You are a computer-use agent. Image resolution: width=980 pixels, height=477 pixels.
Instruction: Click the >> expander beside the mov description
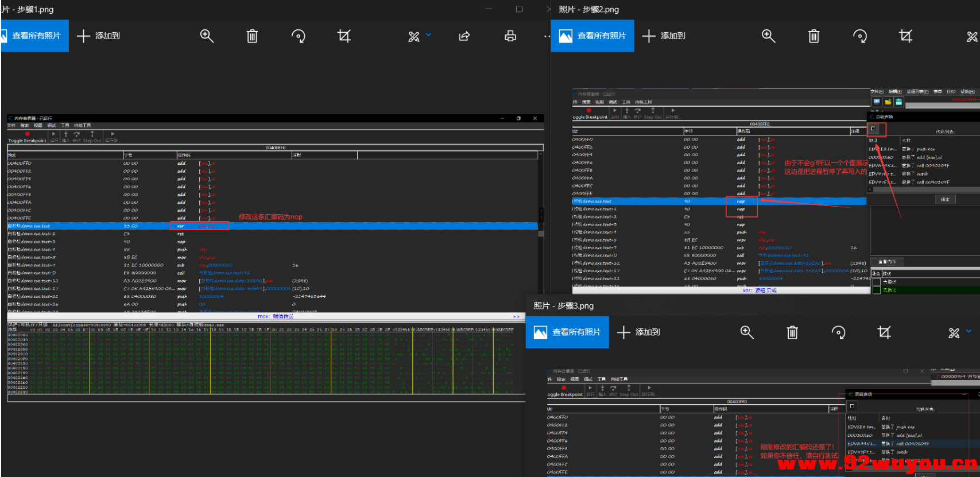[516, 316]
